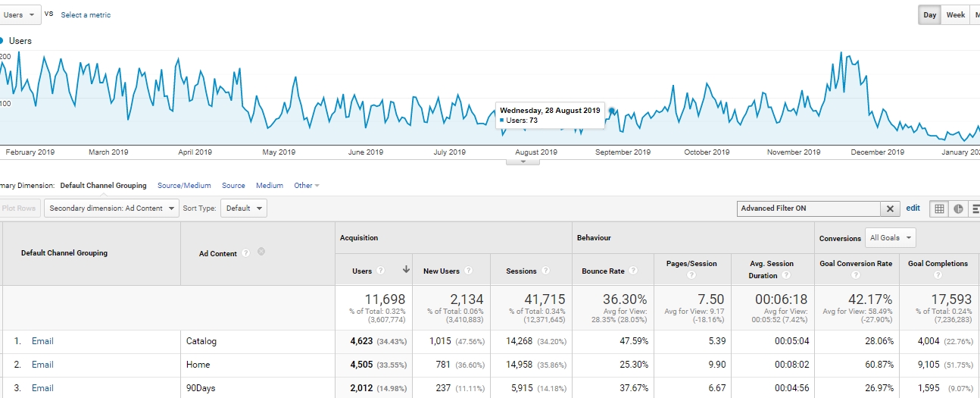Select the Day chart granularity

click(x=930, y=15)
